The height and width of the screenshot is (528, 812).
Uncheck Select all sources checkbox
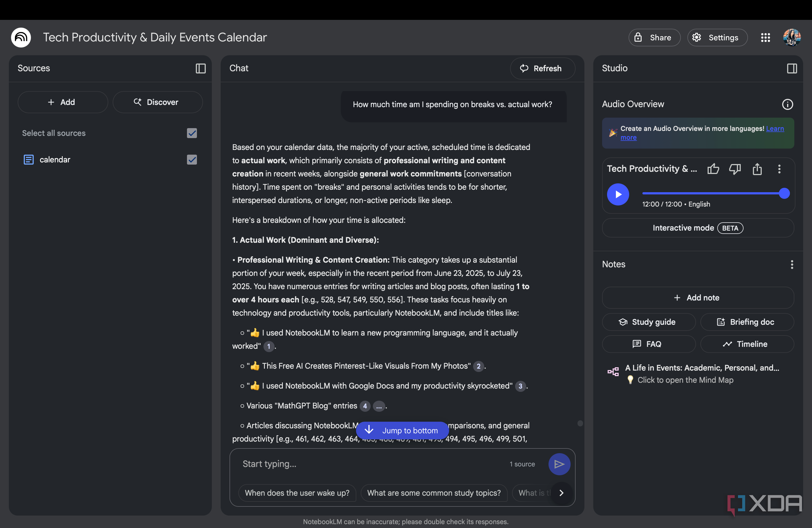pos(192,133)
